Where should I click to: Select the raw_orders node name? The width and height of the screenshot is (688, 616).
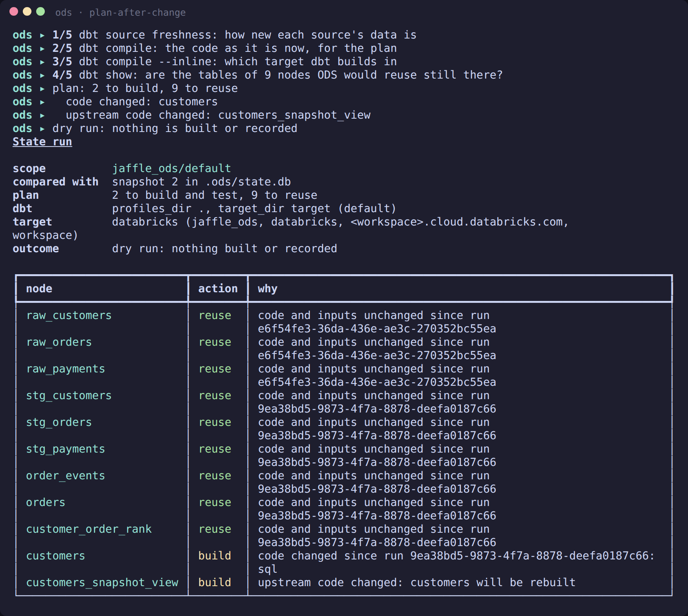(59, 342)
